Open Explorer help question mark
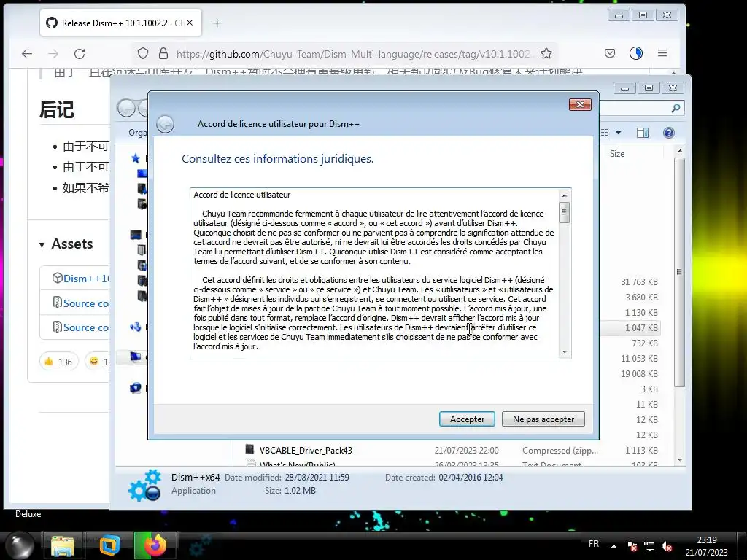747x560 pixels. pos(669,133)
